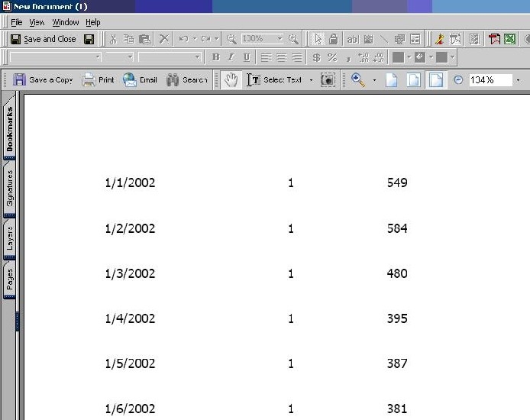
Task: Select the Hand tool
Action: pos(231,80)
